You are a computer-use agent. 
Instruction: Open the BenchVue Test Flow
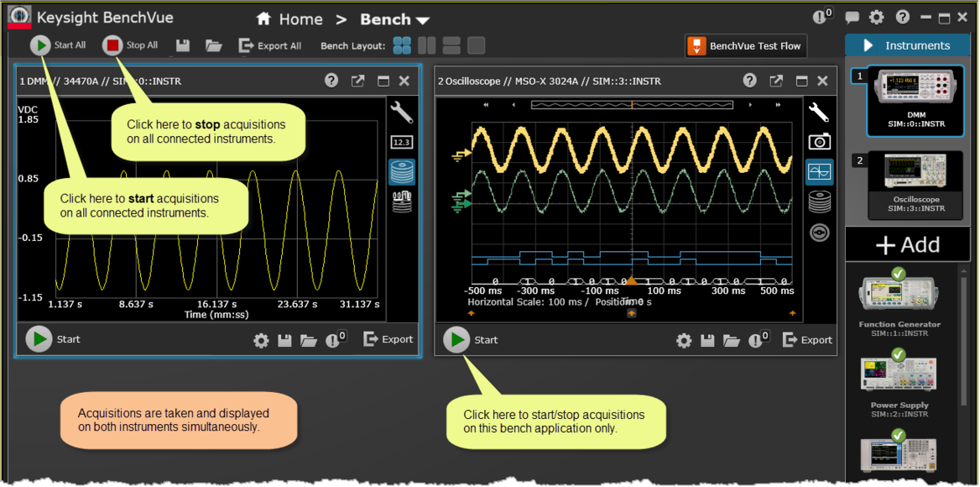(745, 46)
